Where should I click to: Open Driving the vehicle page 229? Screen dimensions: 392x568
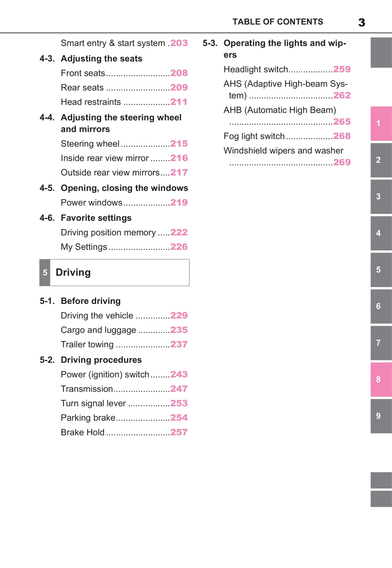coord(179,316)
